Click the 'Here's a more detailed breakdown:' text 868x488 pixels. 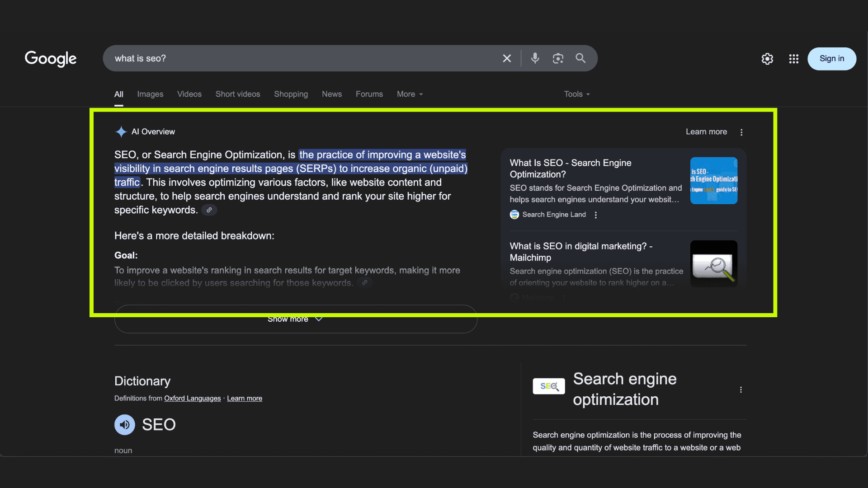(x=194, y=236)
